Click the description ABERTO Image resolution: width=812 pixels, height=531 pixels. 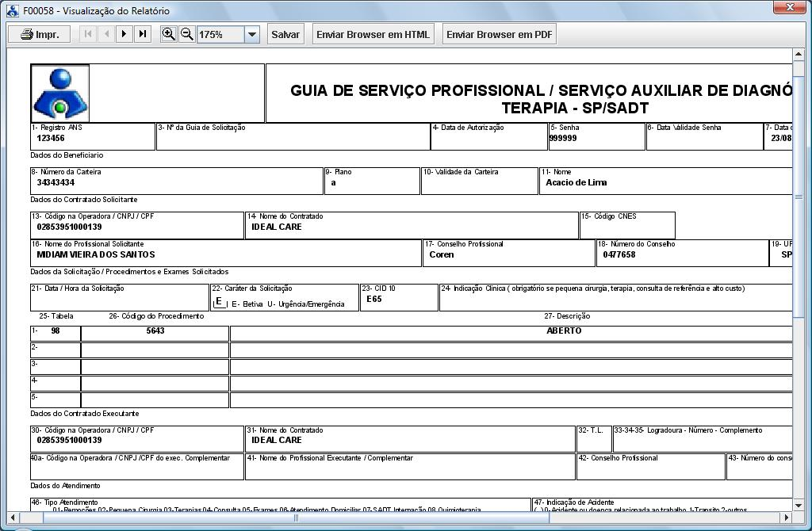coord(564,330)
